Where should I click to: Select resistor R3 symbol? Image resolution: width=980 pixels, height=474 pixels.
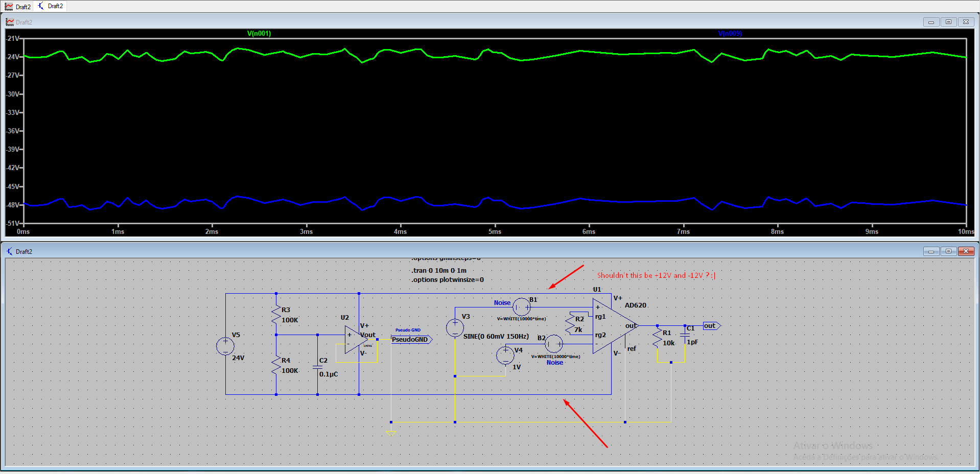point(276,314)
